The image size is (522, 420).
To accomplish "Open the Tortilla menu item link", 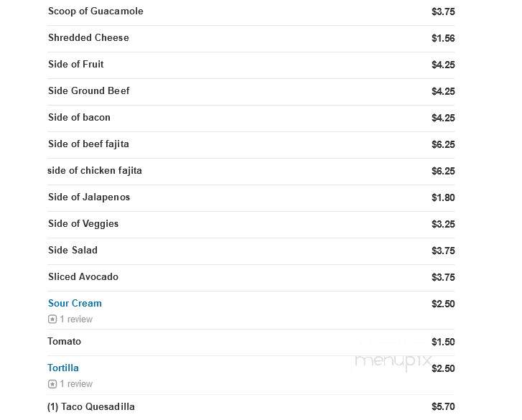I will pyautogui.click(x=63, y=368).
